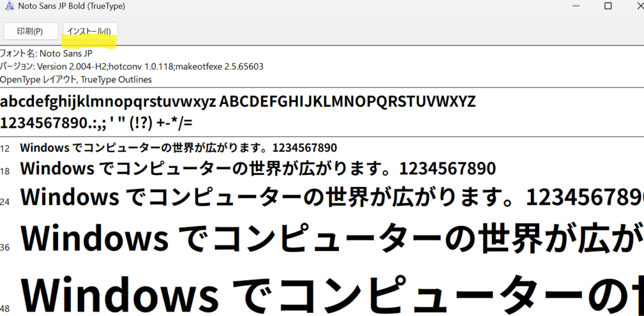This screenshot has height=316, width=644.
Task: Click the size 36 sample text line
Action: click(332, 239)
